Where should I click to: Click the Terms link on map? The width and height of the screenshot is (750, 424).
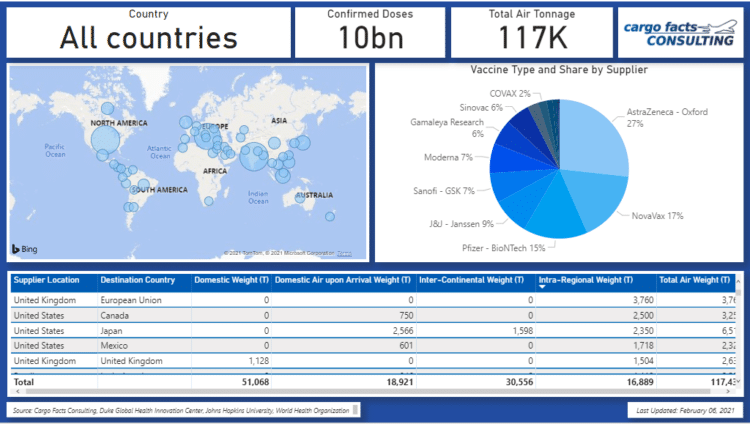click(344, 253)
